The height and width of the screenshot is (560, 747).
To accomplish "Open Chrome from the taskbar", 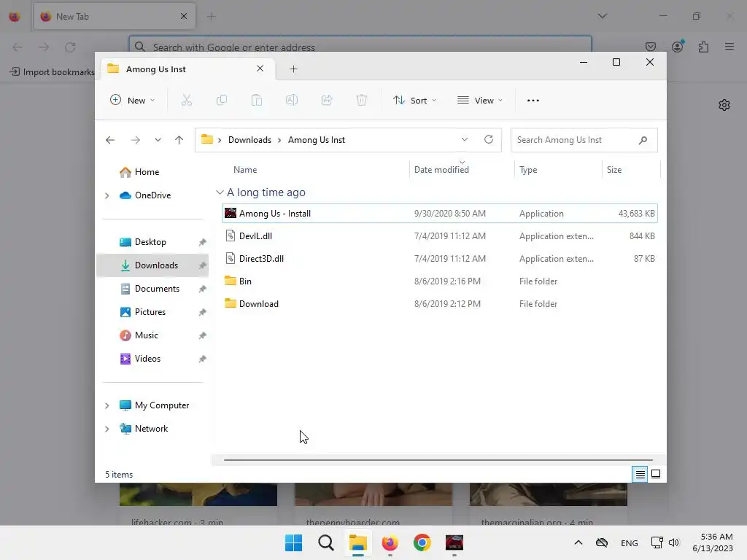I will 422,542.
